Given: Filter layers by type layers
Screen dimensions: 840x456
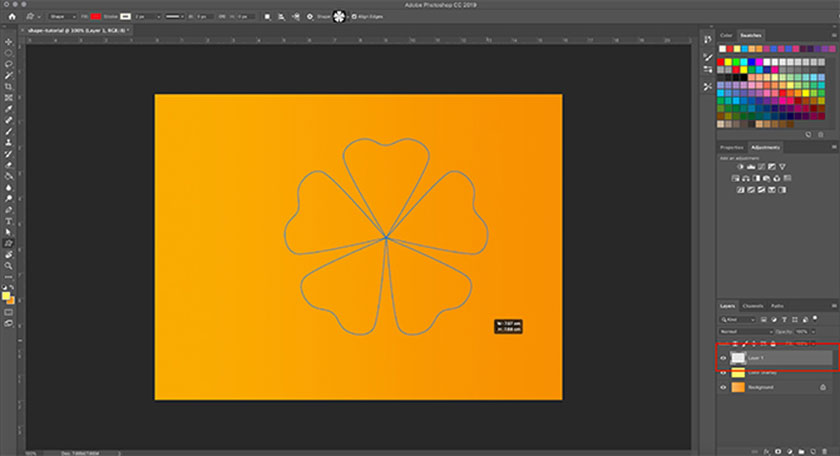Looking at the screenshot, I should click(x=784, y=319).
